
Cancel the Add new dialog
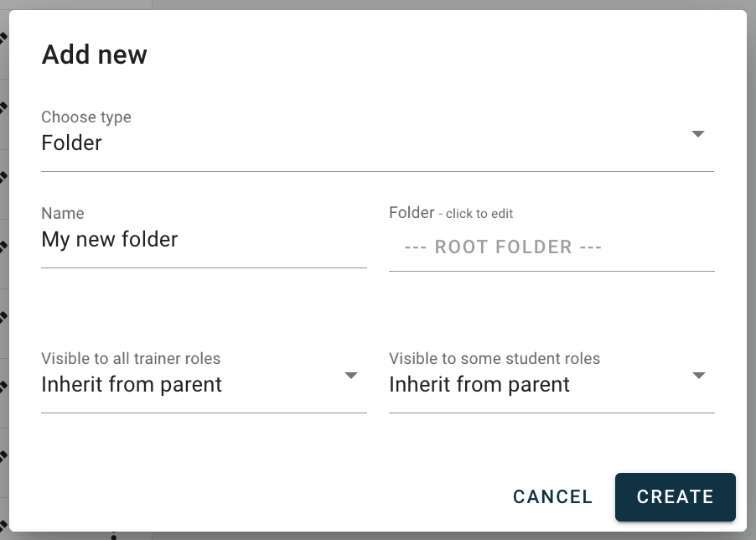pos(552,496)
